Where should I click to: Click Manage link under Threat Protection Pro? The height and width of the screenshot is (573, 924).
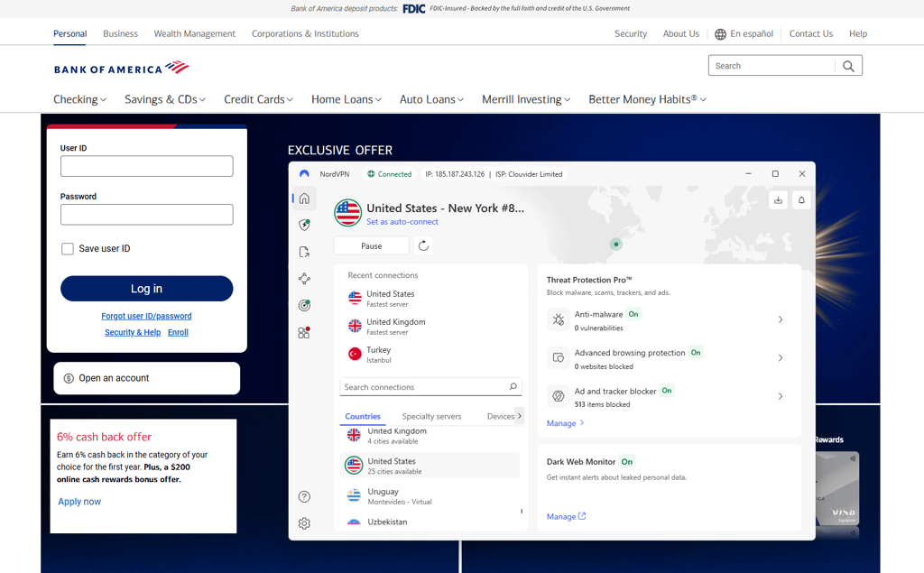pyautogui.click(x=565, y=423)
